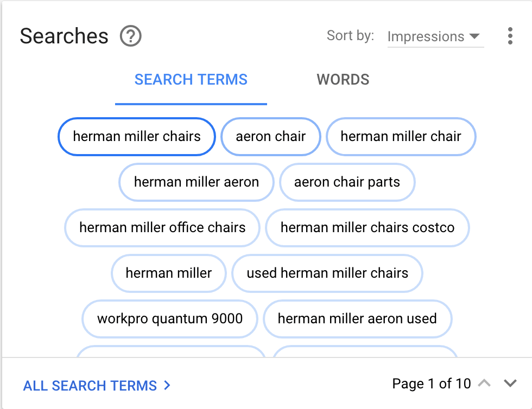
Task: Choose the aeron chair parts chip
Action: [x=347, y=182]
